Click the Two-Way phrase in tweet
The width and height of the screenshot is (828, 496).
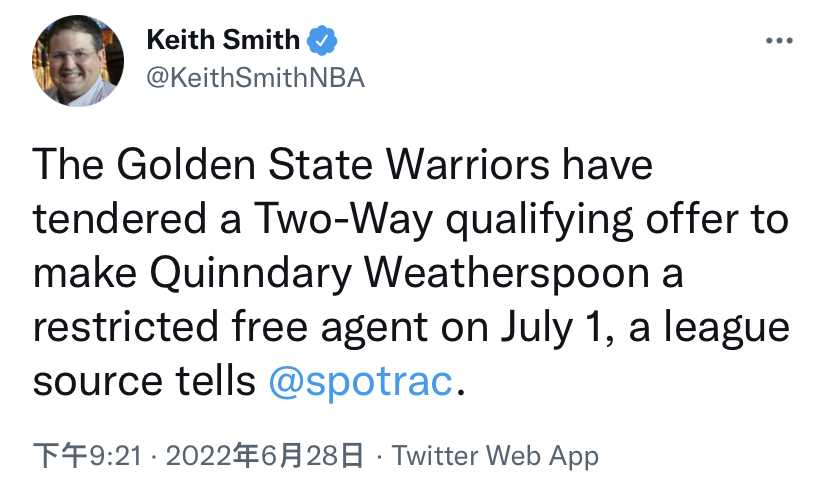point(343,219)
